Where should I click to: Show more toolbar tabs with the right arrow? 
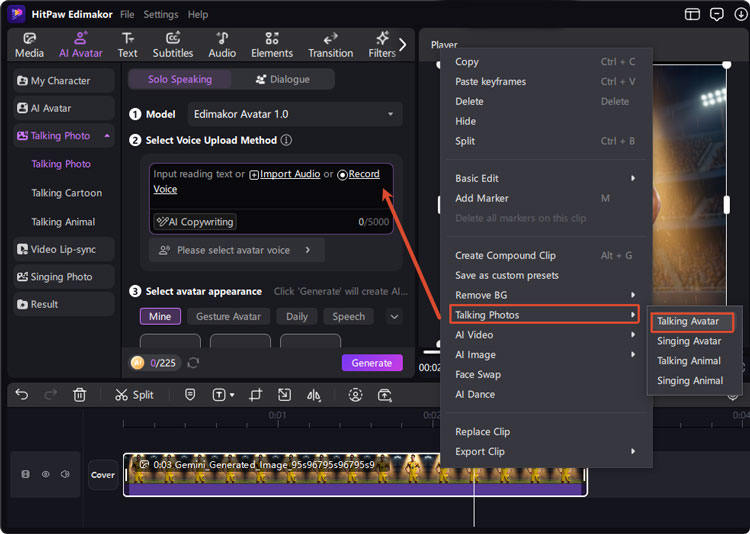pos(403,45)
